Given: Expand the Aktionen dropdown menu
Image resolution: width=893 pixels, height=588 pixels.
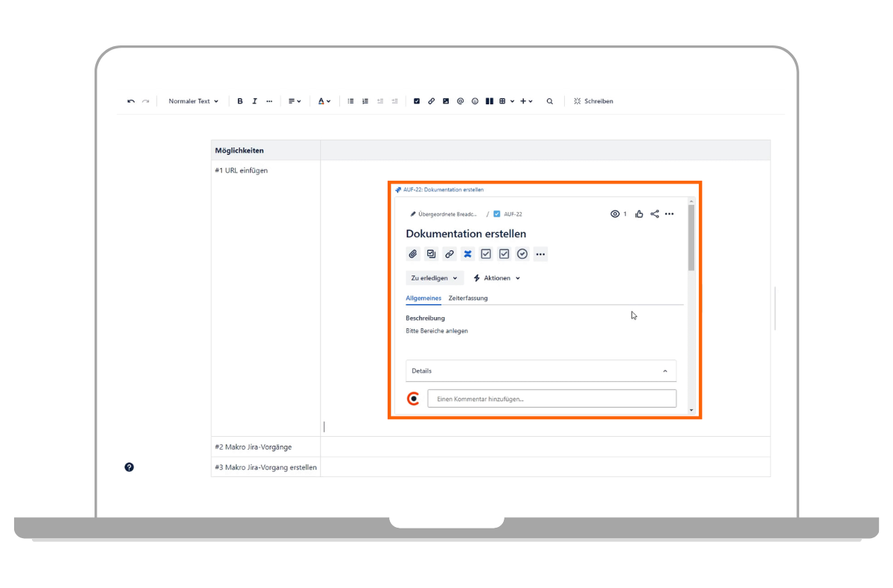Looking at the screenshot, I should tap(497, 278).
